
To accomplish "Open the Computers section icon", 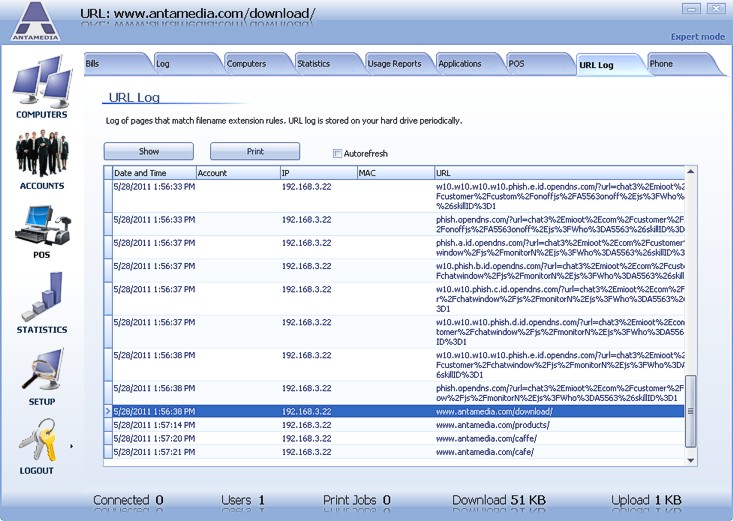I will pos(42,81).
